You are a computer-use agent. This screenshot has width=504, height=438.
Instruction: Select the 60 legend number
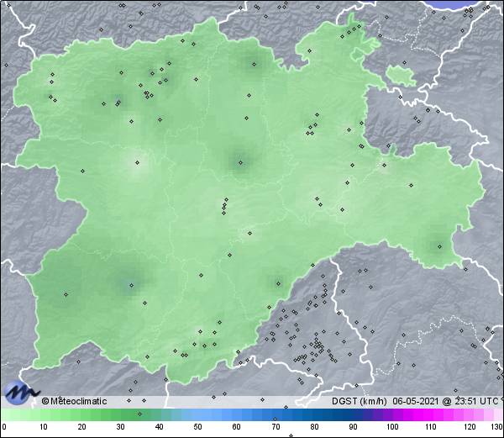pos(237,427)
